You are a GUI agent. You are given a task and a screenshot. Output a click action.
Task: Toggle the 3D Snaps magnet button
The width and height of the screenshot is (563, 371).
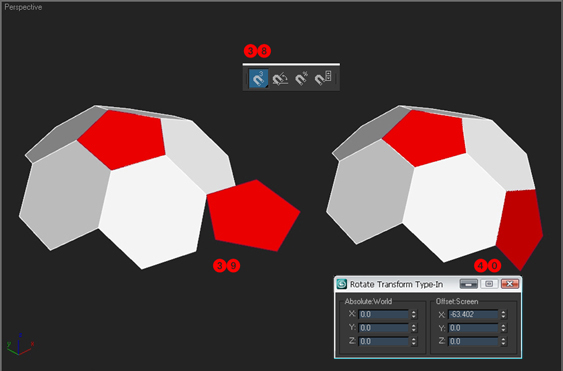259,78
